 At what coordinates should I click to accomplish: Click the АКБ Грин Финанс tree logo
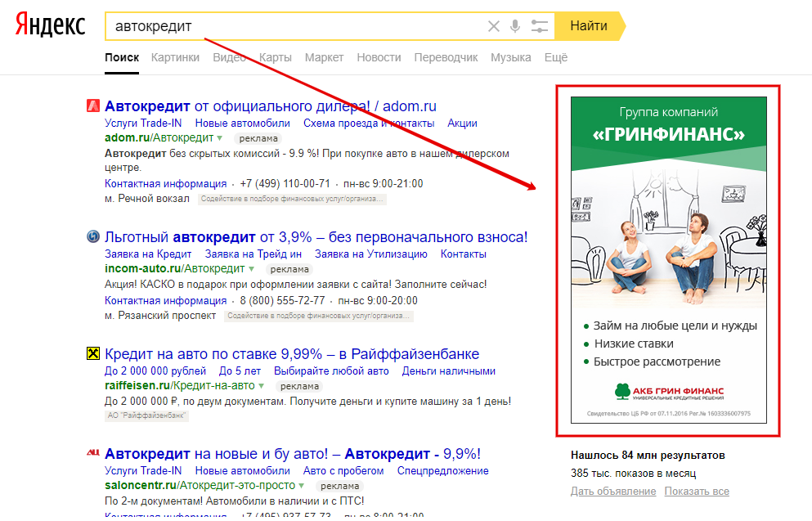click(622, 391)
